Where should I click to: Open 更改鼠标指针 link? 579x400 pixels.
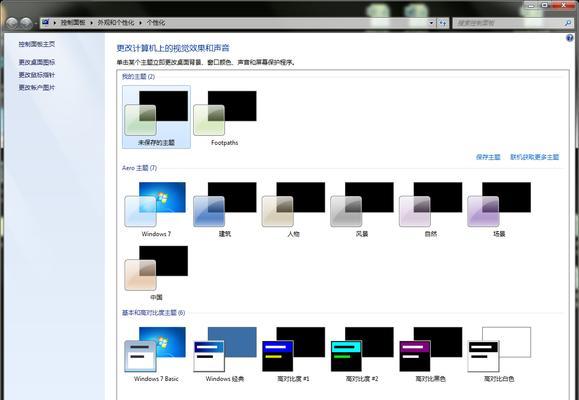[37, 75]
